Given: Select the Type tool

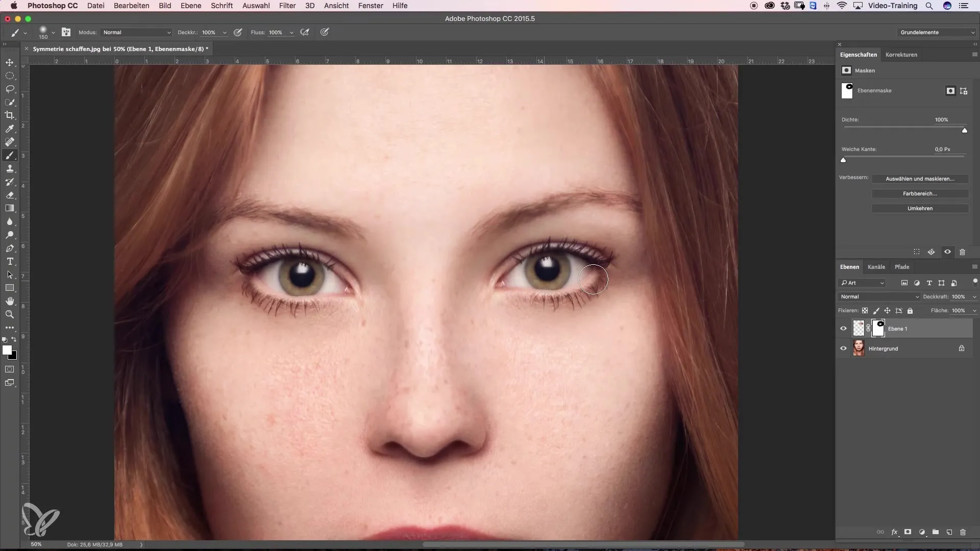Looking at the screenshot, I should [10, 262].
